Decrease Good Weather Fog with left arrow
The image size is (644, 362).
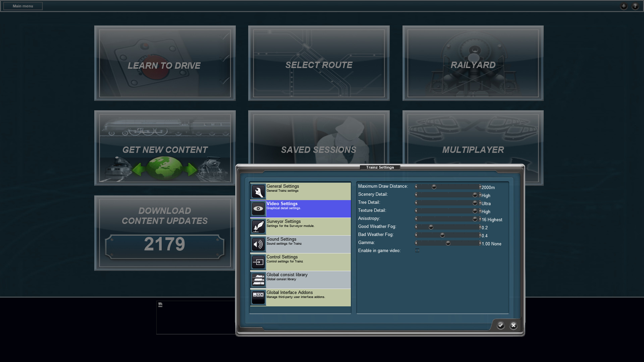click(x=416, y=227)
